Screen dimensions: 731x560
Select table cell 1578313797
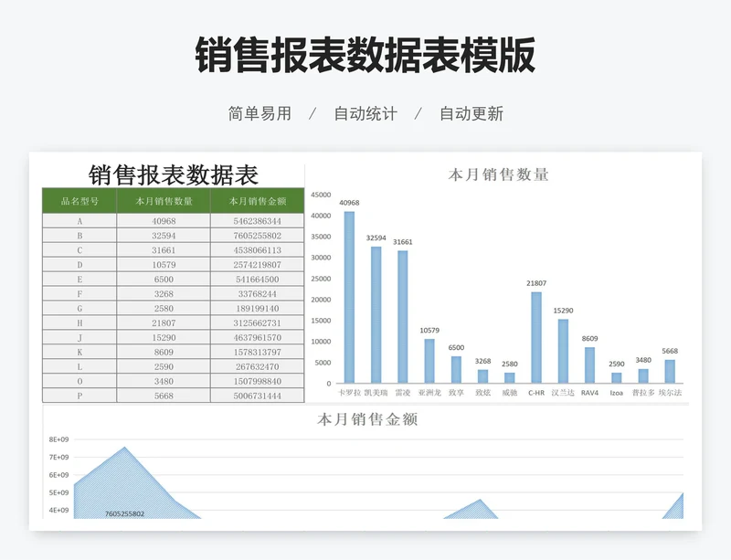pyautogui.click(x=258, y=352)
